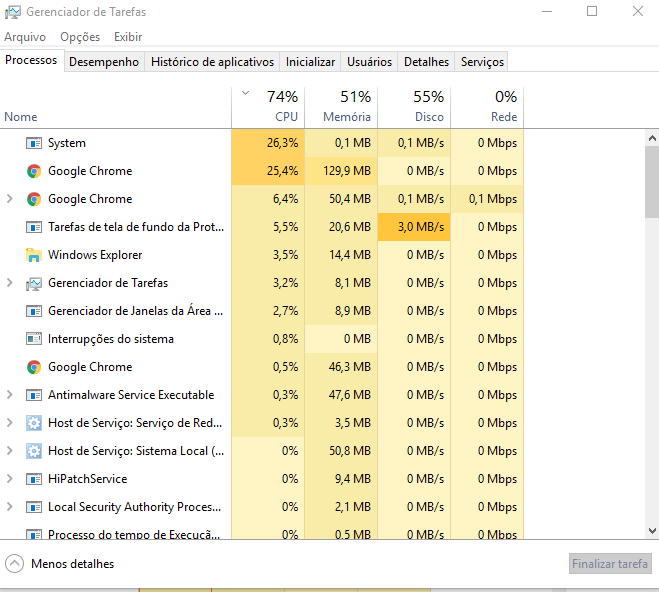
Task: Click the sort arrow above the CPU column
Action: coord(245,93)
